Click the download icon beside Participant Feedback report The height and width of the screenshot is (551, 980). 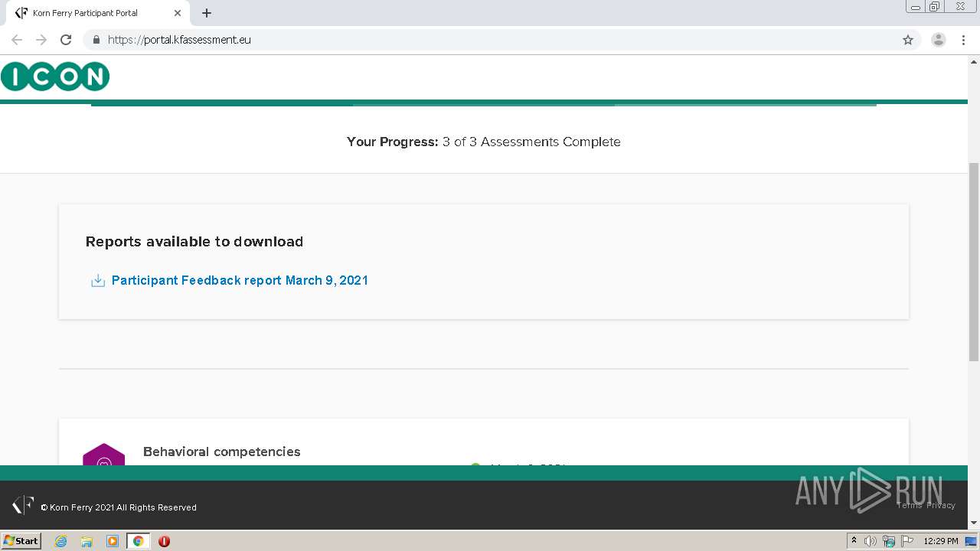98,281
